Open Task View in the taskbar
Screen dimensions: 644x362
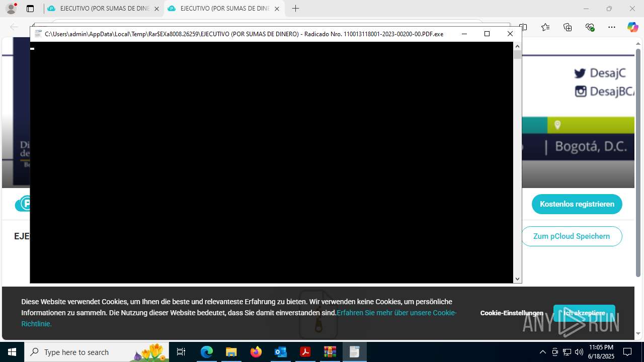tap(181, 352)
